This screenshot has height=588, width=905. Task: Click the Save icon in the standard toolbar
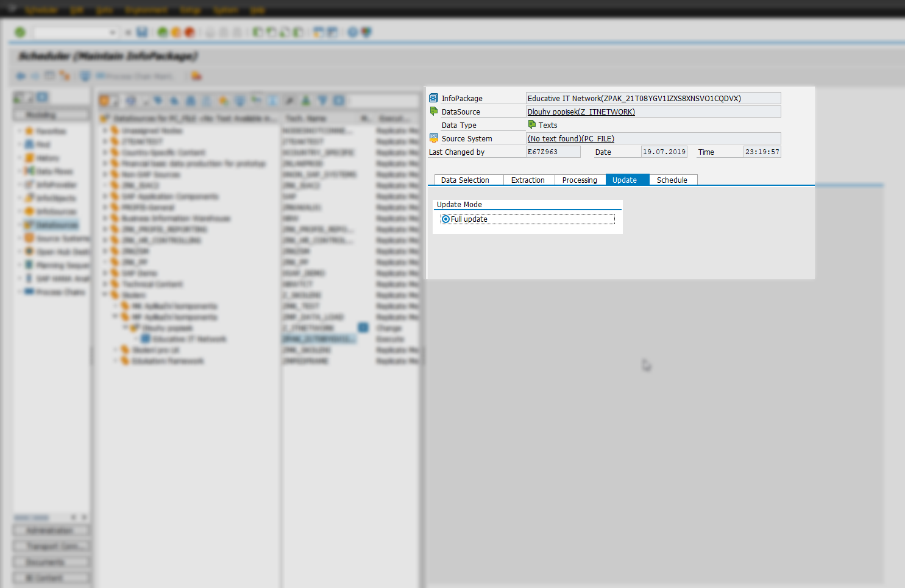142,32
